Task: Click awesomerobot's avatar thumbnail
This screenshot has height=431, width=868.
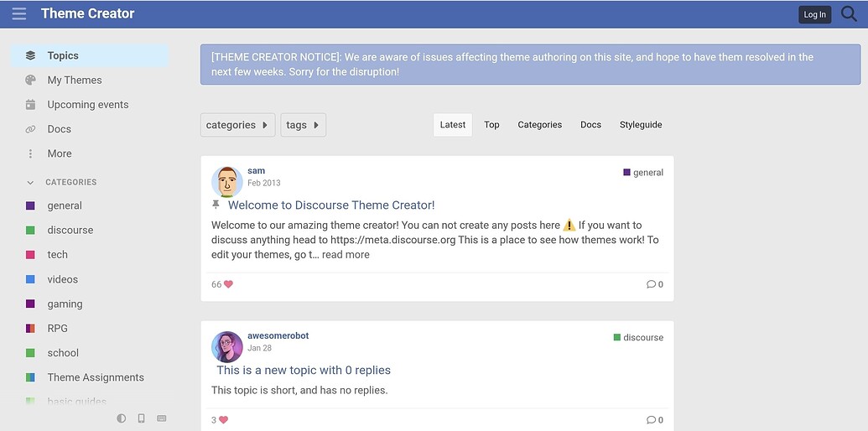Action: click(226, 346)
